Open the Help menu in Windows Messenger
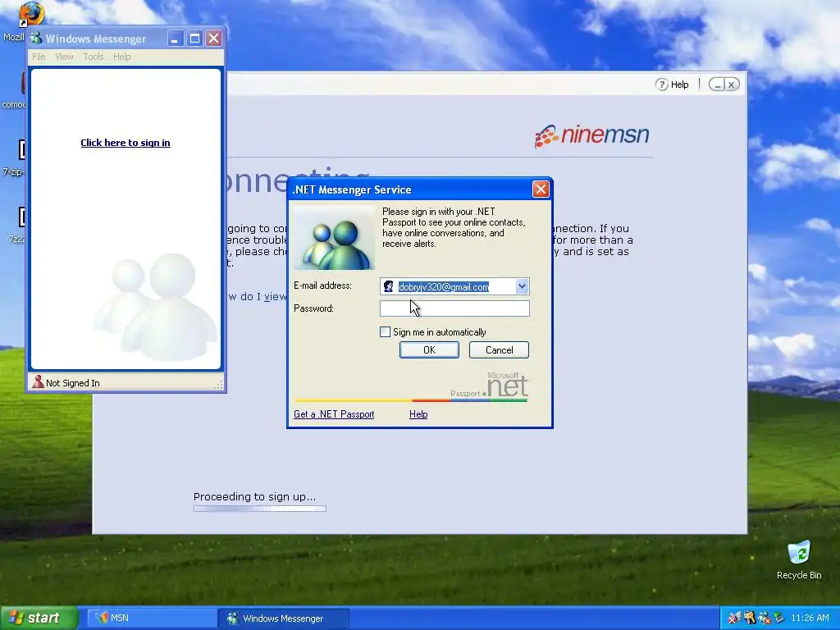This screenshot has height=630, width=840. 121,57
